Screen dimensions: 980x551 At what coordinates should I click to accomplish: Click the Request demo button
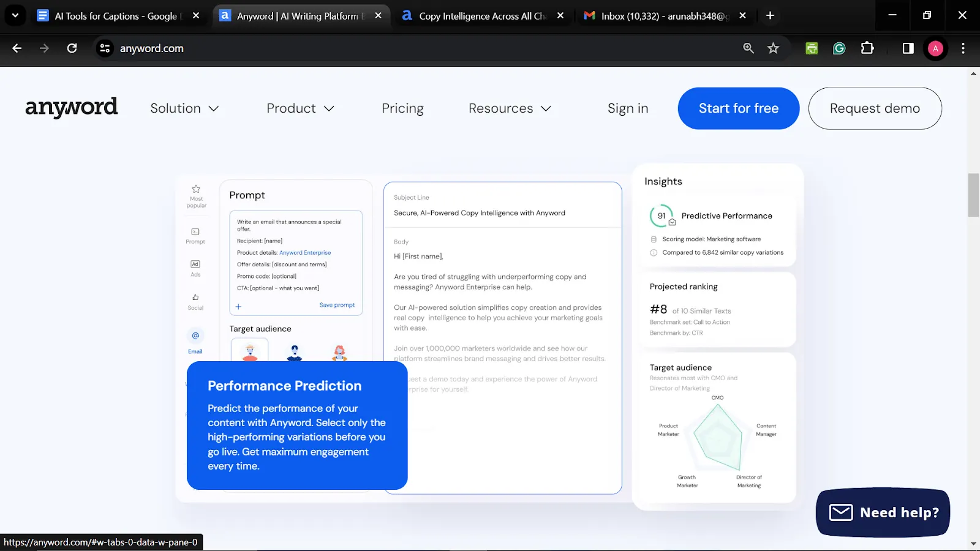875,108
